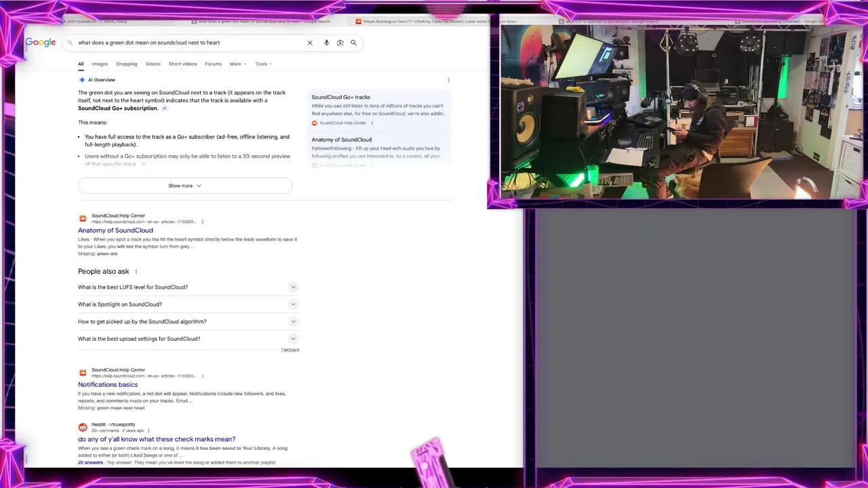Viewport: 868px width, 488px height.
Task: Open the Google logo homepage link
Action: tap(41, 42)
